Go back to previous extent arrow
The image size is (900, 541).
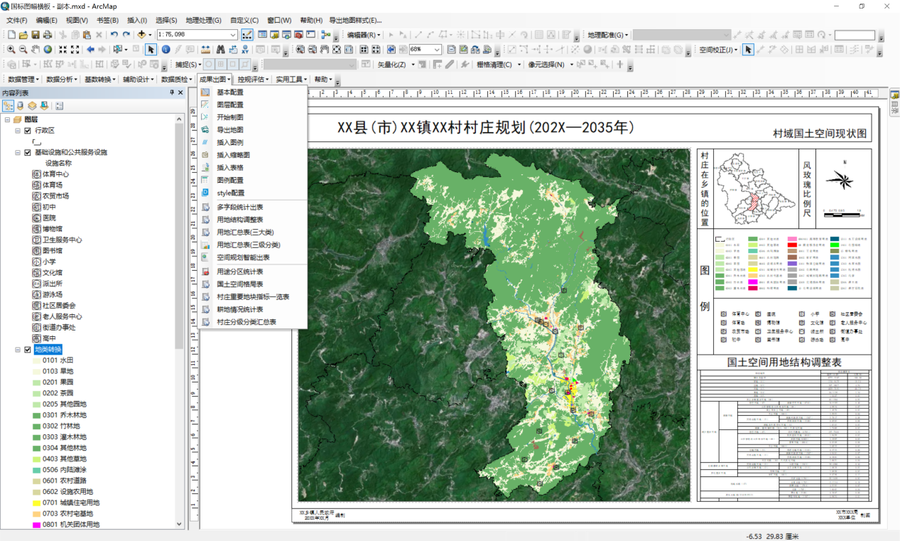click(x=90, y=50)
